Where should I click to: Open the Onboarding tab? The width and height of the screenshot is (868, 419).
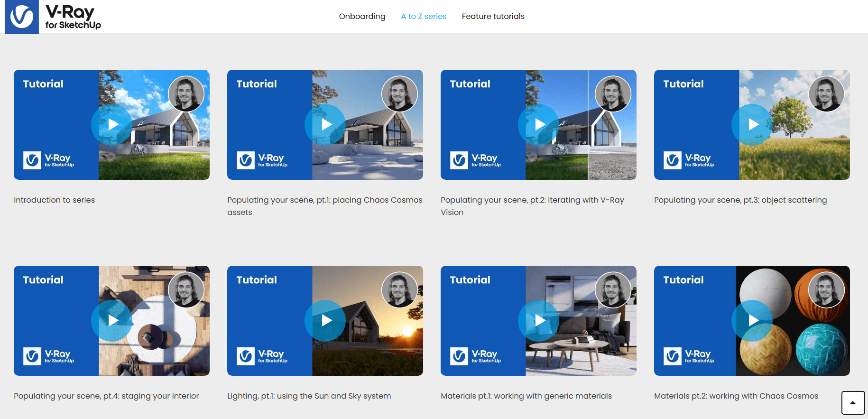coord(362,17)
